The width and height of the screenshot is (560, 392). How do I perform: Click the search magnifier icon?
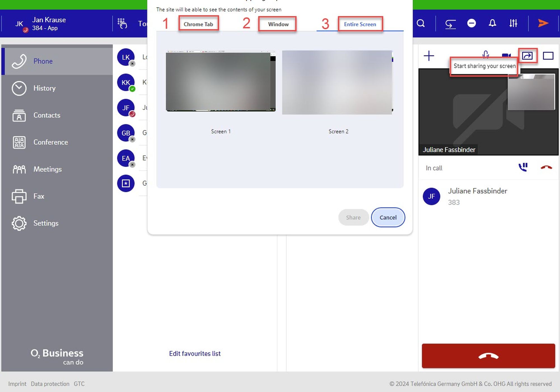[x=421, y=23]
